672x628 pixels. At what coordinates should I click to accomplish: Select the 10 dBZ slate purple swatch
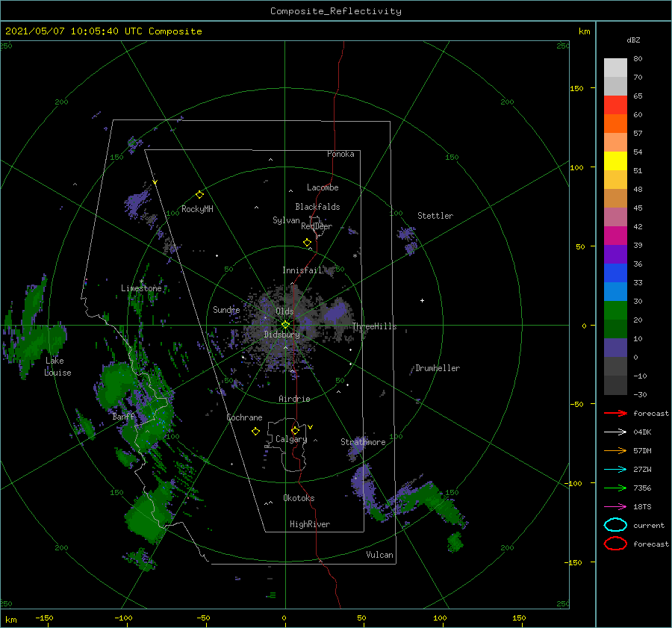[x=615, y=347]
